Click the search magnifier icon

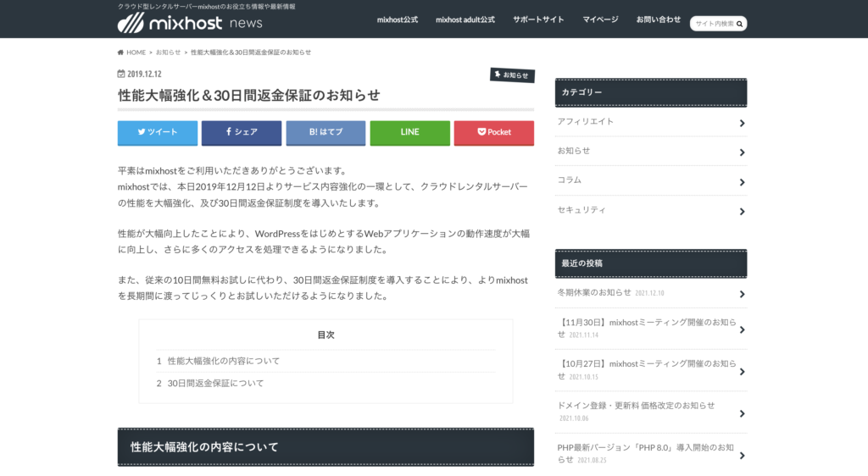pos(739,24)
